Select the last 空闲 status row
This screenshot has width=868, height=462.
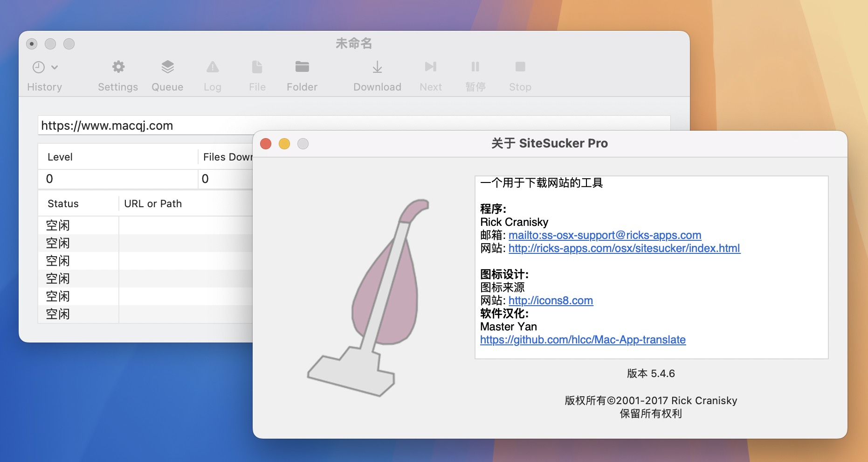[x=145, y=314]
